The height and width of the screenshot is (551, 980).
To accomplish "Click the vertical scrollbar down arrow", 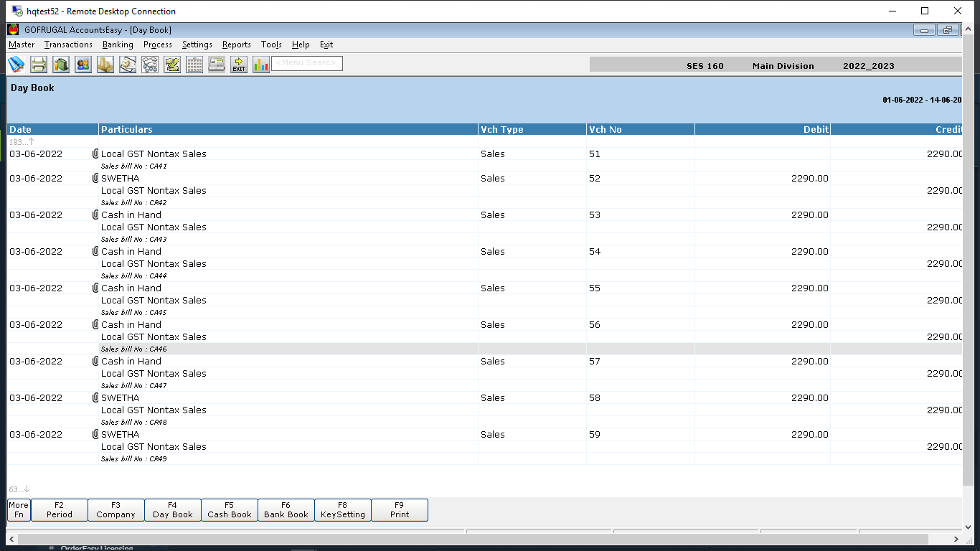I will [969, 527].
